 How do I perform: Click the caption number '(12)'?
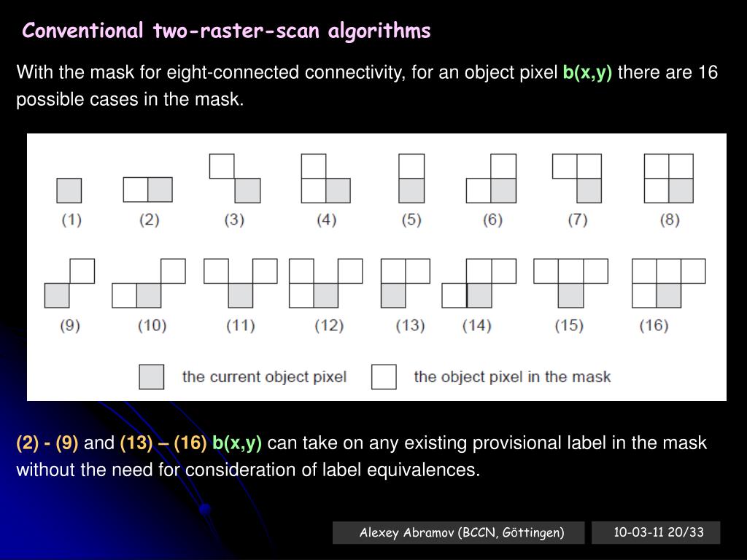pyautogui.click(x=329, y=326)
